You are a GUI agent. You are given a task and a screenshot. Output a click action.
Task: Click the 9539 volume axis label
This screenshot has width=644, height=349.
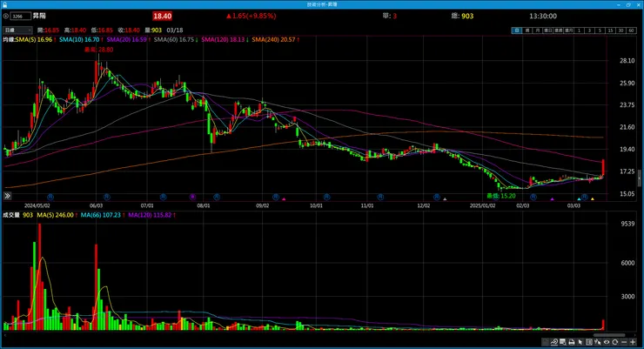click(x=628, y=224)
